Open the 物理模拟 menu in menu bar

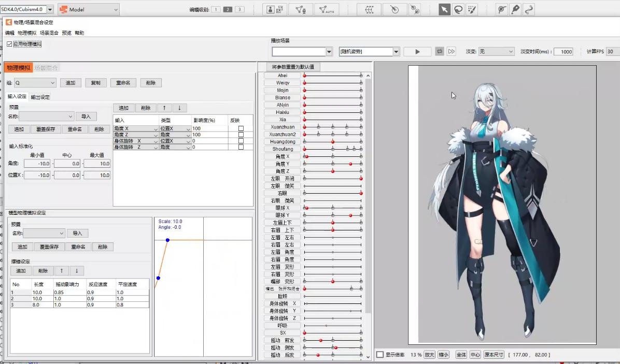27,33
